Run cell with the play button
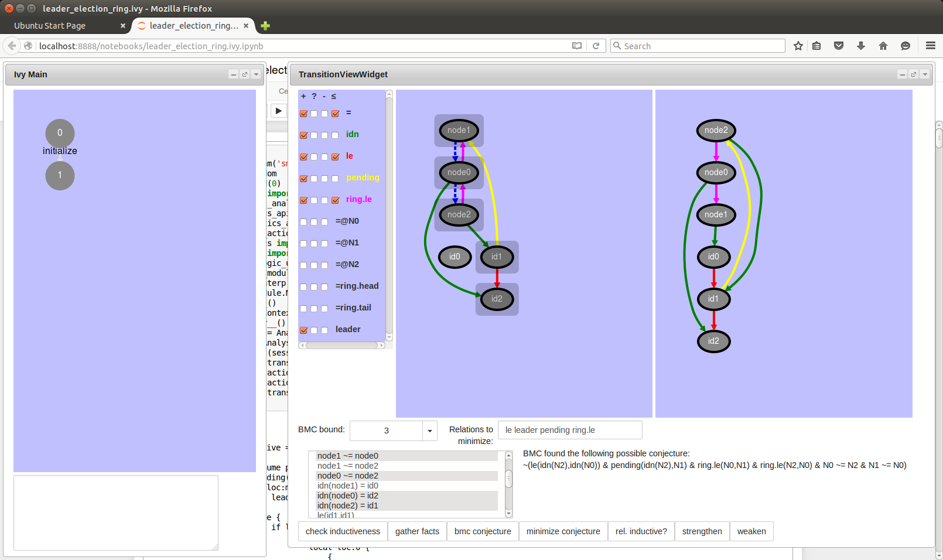This screenshot has width=943, height=560. click(279, 111)
